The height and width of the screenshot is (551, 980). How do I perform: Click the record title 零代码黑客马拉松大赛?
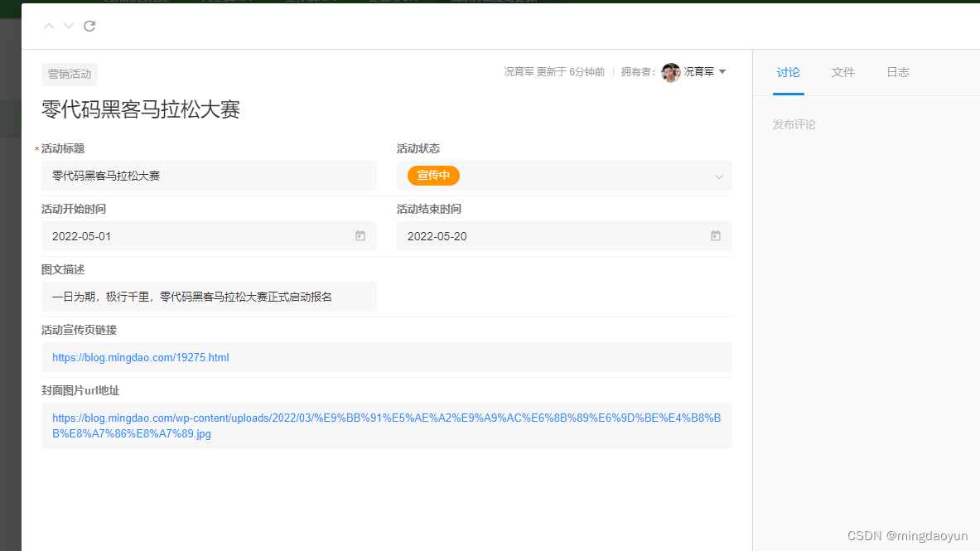pos(141,109)
